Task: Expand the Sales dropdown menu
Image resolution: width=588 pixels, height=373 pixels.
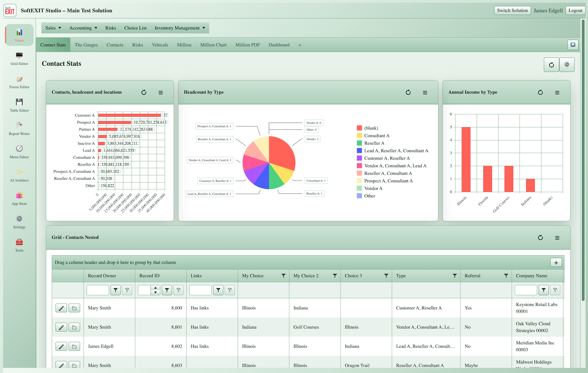Action: [x=53, y=28]
